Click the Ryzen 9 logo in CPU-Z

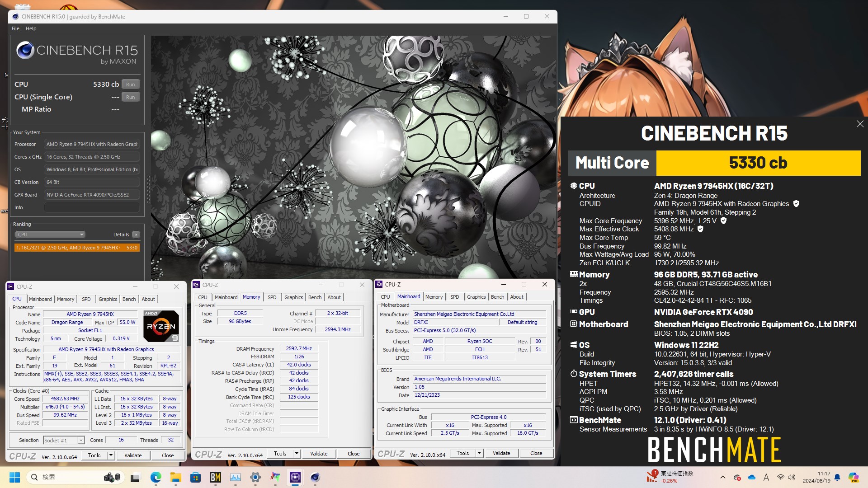pyautogui.click(x=161, y=326)
